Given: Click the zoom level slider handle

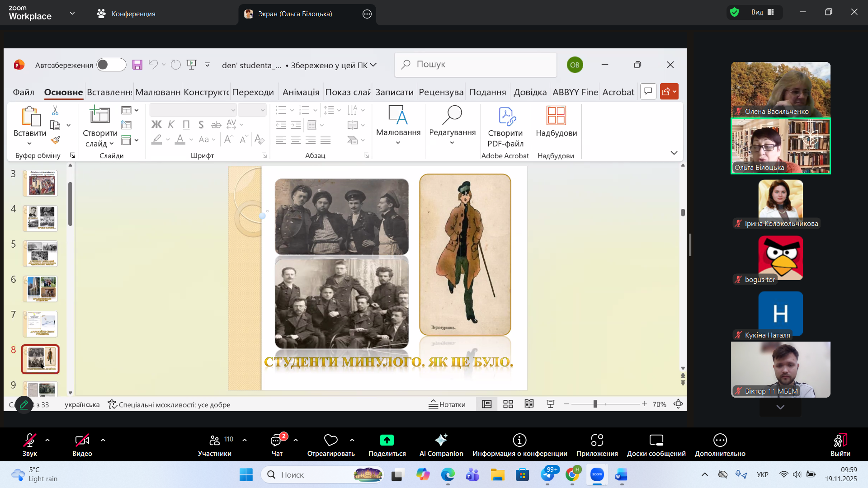Looking at the screenshot, I should [x=595, y=404].
